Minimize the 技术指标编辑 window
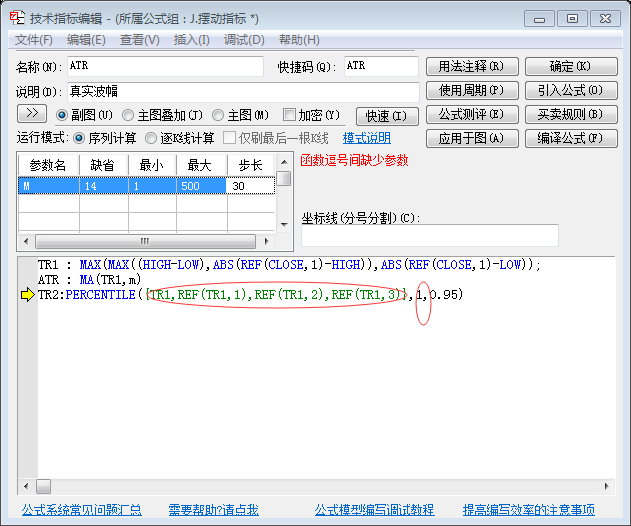 click(x=540, y=19)
